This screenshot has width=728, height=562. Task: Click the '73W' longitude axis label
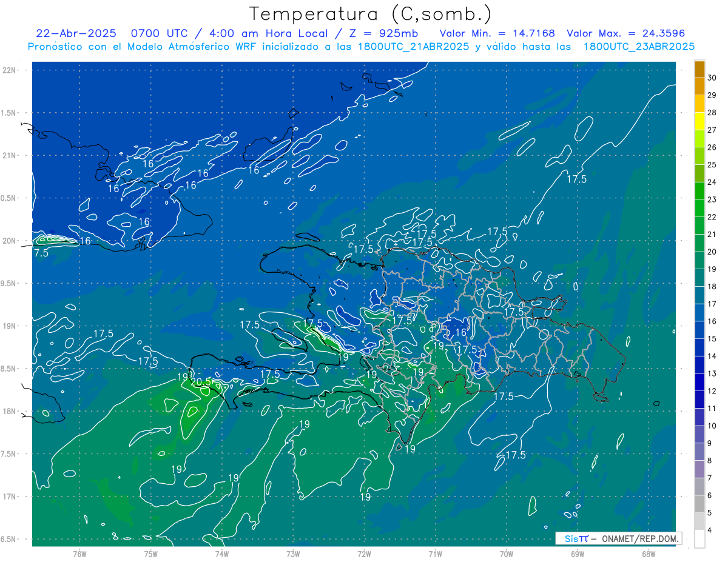(293, 554)
